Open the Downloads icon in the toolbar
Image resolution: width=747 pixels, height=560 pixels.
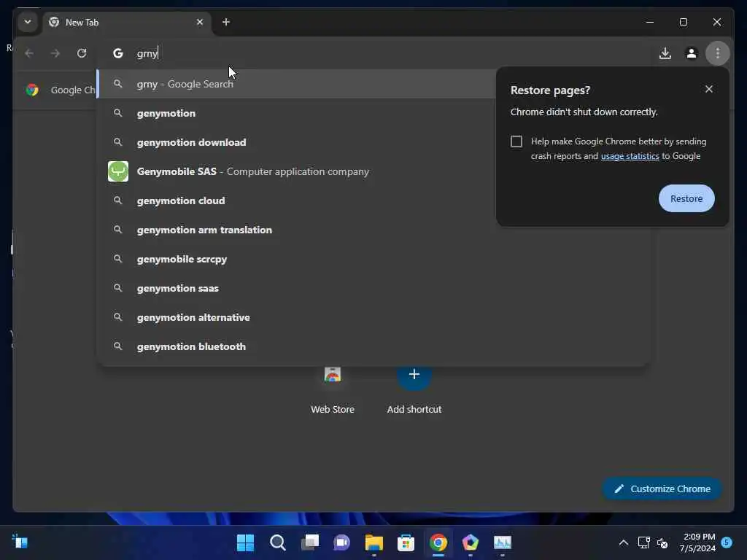[665, 53]
